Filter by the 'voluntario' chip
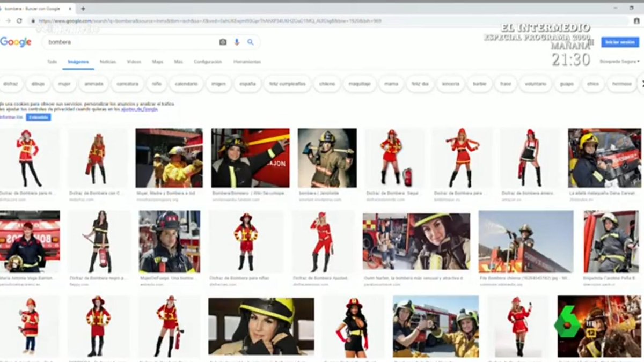 click(535, 84)
